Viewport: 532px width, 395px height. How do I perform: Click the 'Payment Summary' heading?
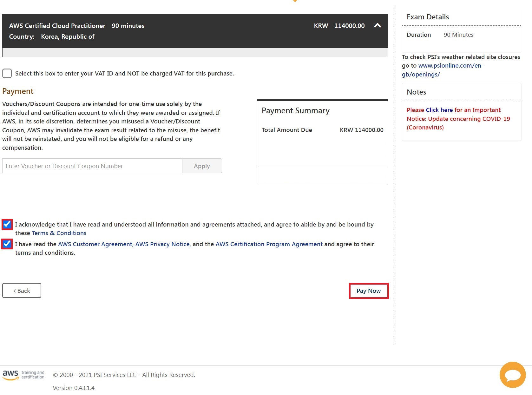point(296,111)
